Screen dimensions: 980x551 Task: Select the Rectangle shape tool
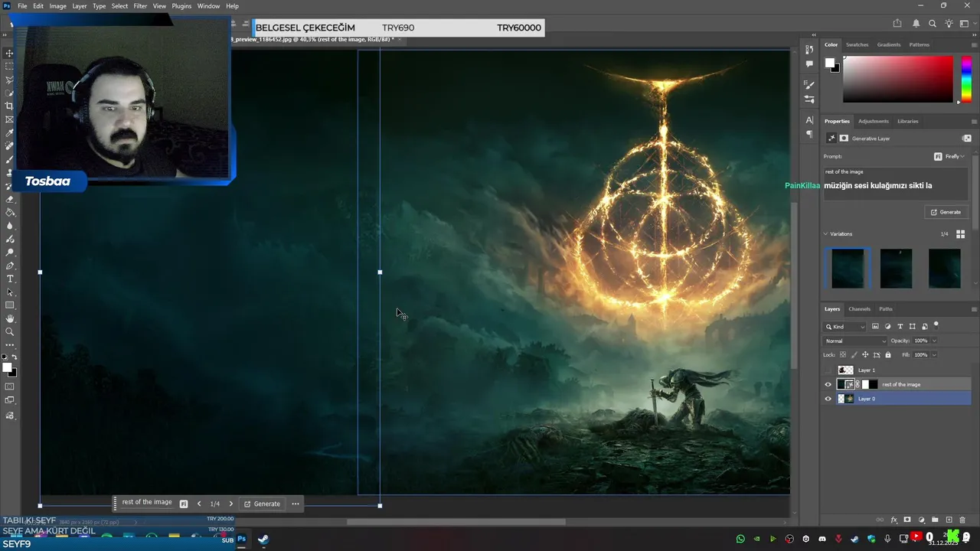click(9, 305)
